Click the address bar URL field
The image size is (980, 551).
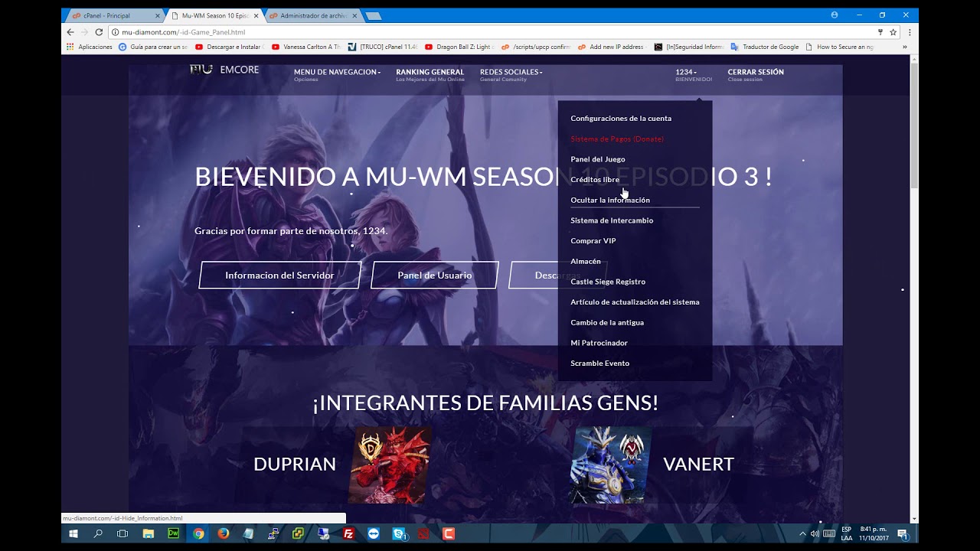coord(490,32)
